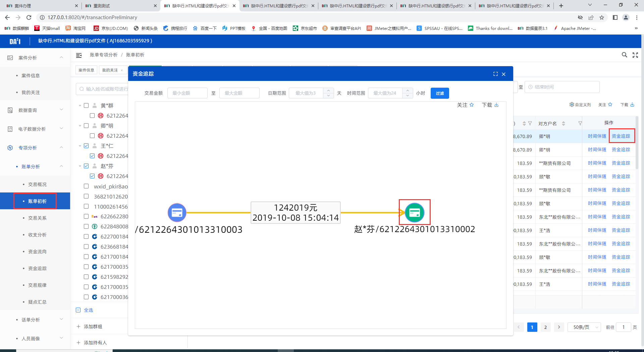Collapse the 黄*群 tree node arrow

(80, 105)
